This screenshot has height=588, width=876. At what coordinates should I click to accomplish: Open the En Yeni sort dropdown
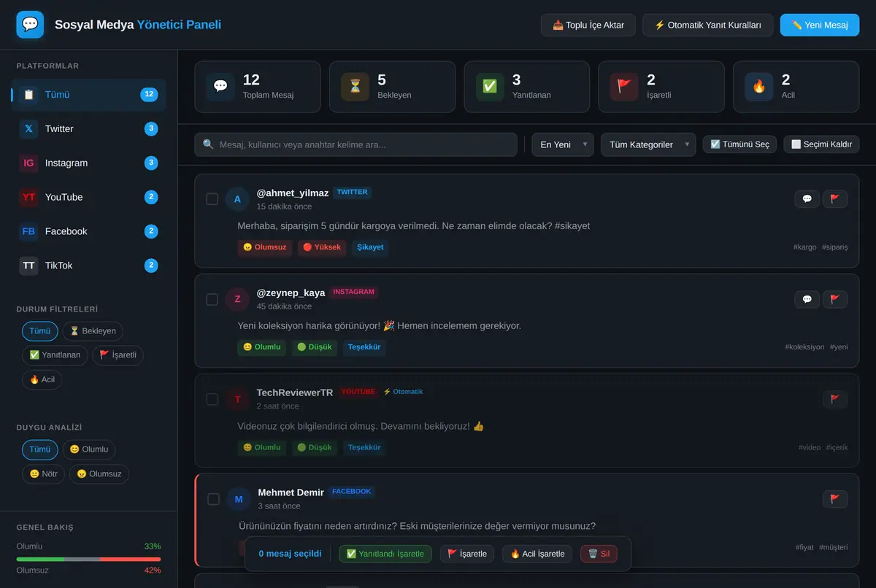click(563, 144)
